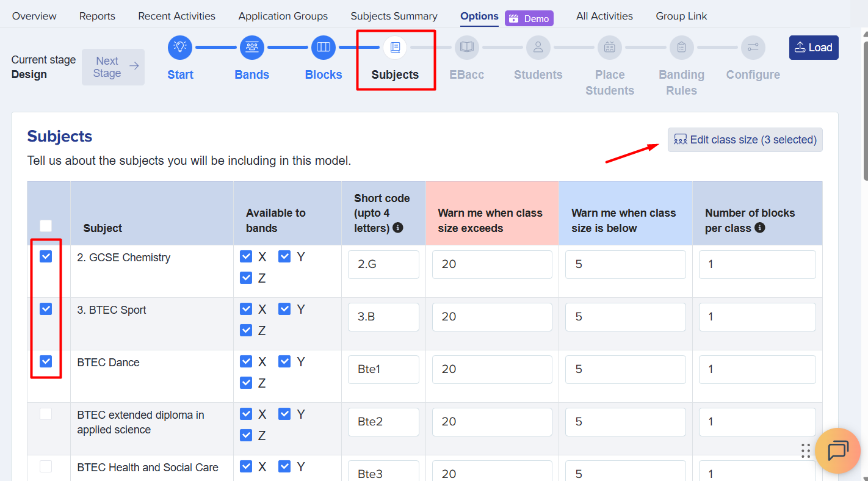Viewport: 868px width, 481px height.
Task: Click short code field for BTEC Sport
Action: click(383, 317)
